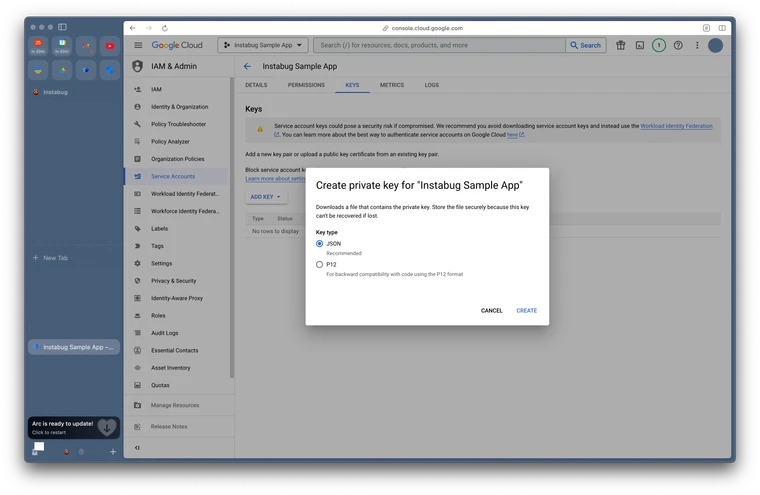Expand the ADD KEY dropdown
This screenshot has height=495, width=760.
point(265,197)
